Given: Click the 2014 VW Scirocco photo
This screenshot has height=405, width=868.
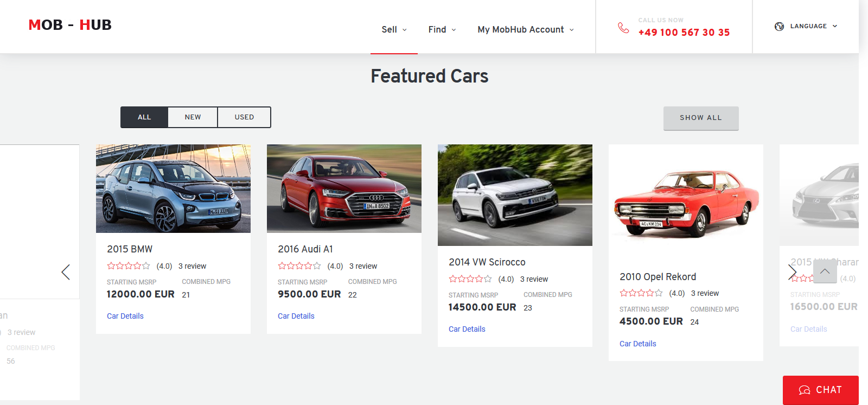Looking at the screenshot, I should pos(515,195).
